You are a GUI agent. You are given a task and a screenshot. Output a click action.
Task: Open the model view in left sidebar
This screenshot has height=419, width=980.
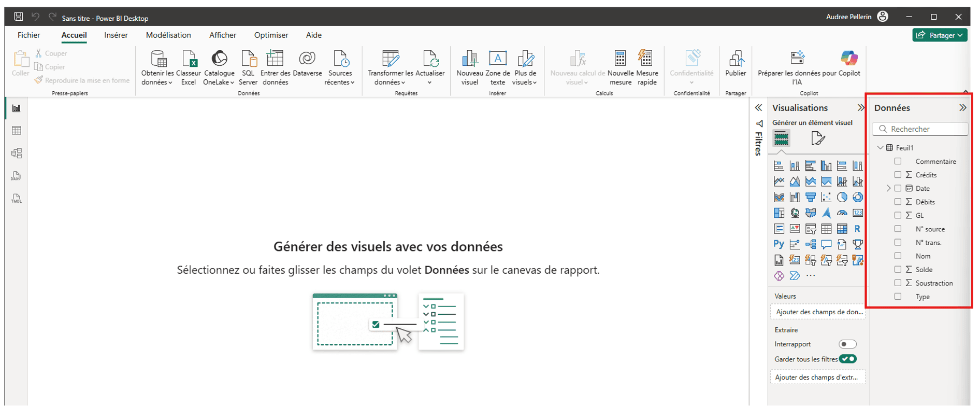click(17, 153)
